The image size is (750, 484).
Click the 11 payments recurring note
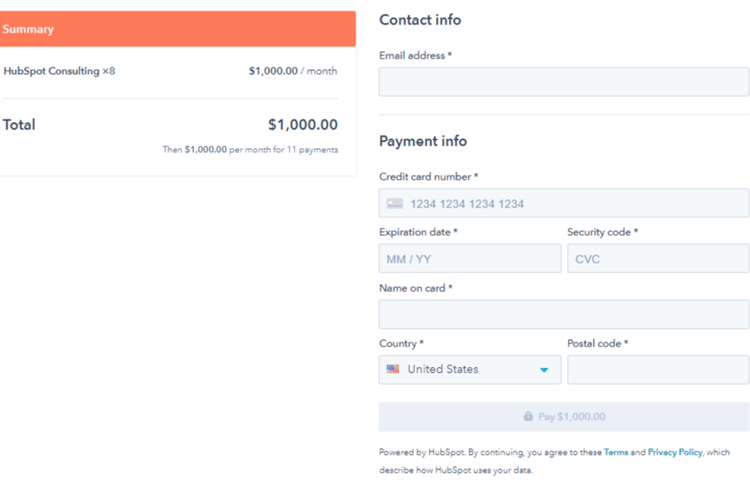250,150
